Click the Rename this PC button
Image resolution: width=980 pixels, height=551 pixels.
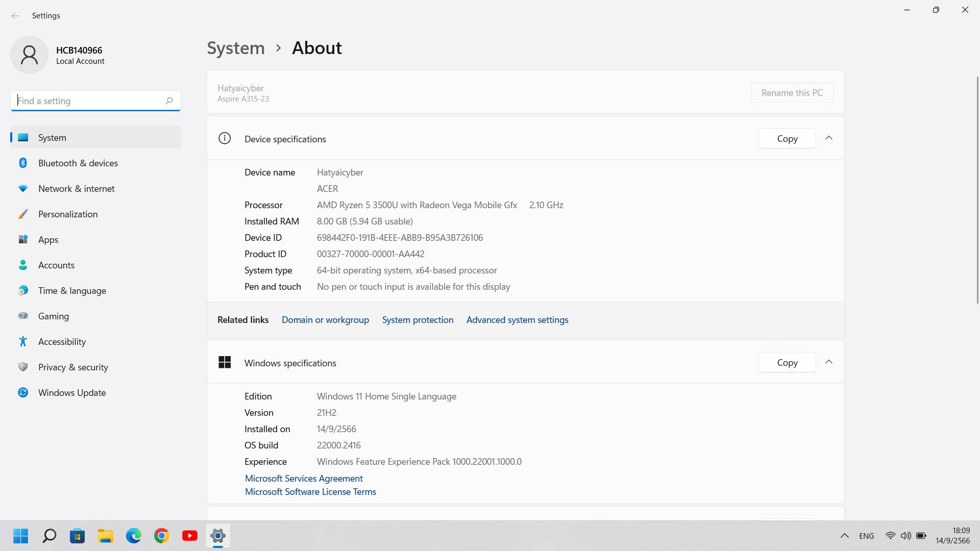[x=792, y=92]
